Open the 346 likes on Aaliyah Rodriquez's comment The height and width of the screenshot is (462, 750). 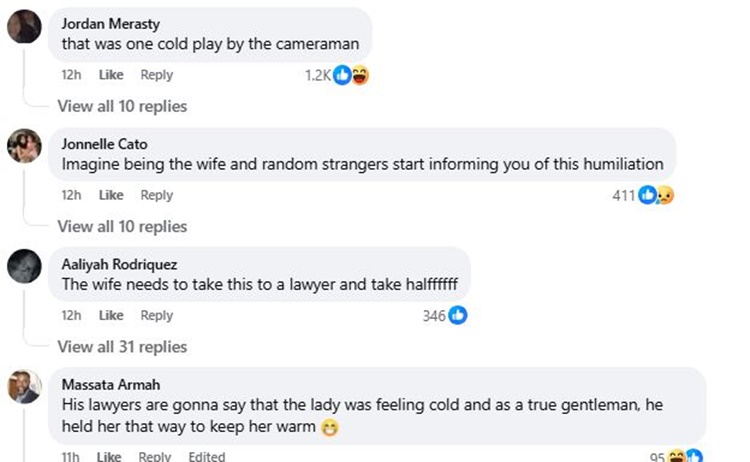(445, 316)
